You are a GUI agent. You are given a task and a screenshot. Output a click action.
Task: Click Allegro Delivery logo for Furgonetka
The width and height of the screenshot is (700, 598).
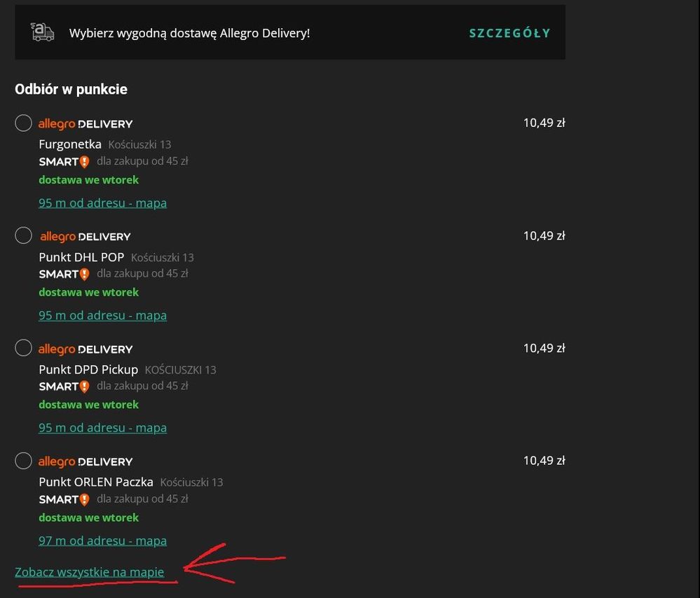click(x=85, y=124)
